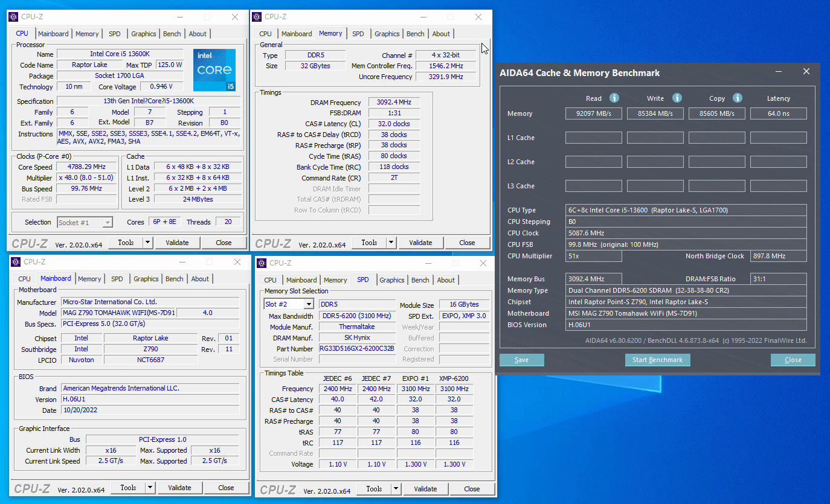Click the Memory Read value '92097 MB/s'

pyautogui.click(x=594, y=113)
